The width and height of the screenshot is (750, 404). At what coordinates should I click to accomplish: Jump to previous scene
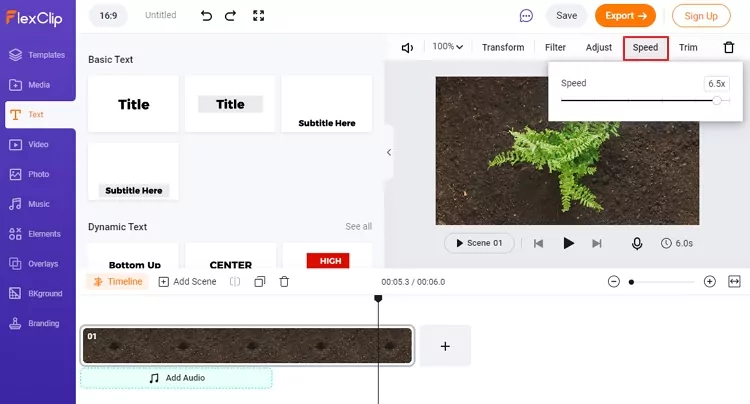click(x=538, y=244)
